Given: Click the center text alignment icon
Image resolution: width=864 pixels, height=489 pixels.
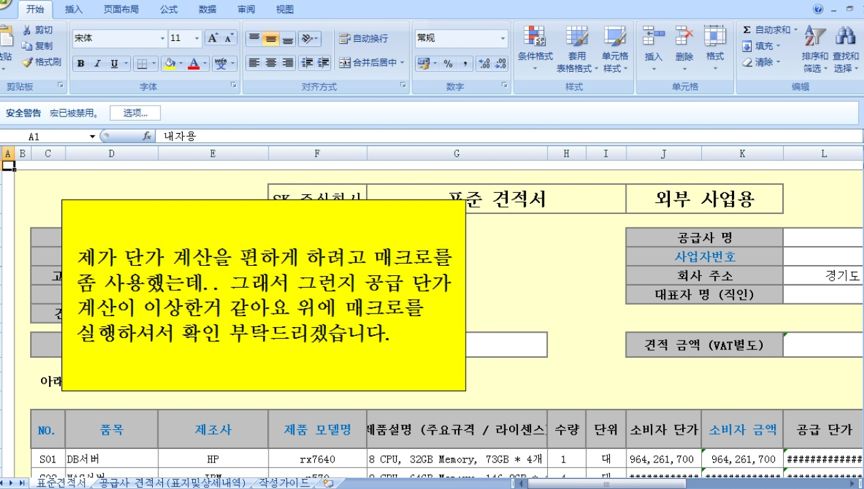Looking at the screenshot, I should pos(270,63).
